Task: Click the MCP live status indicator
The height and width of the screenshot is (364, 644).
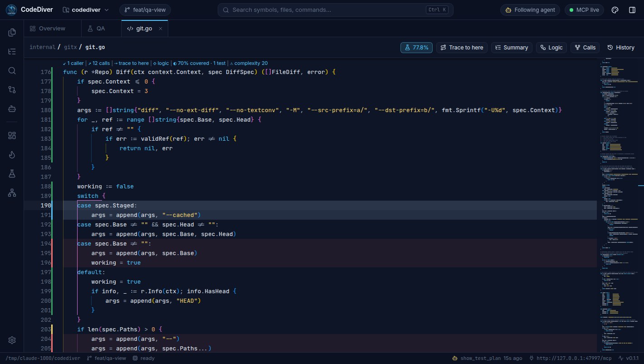Action: pyautogui.click(x=584, y=10)
